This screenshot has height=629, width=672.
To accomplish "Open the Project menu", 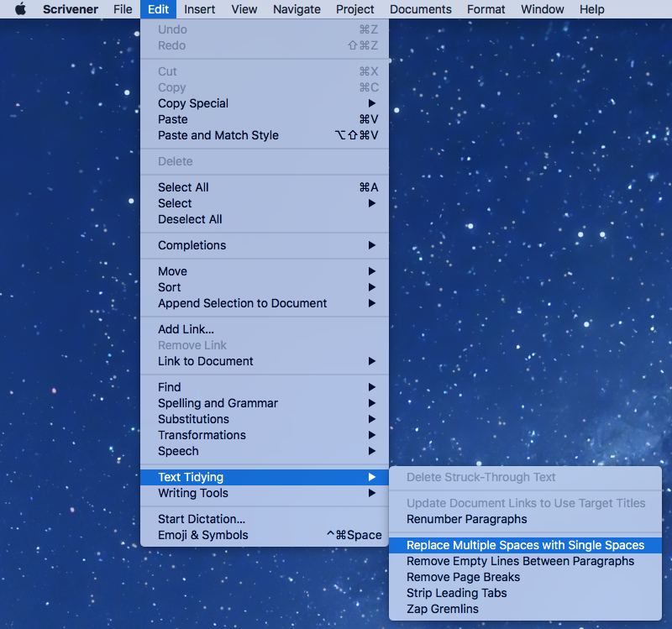I will click(354, 9).
